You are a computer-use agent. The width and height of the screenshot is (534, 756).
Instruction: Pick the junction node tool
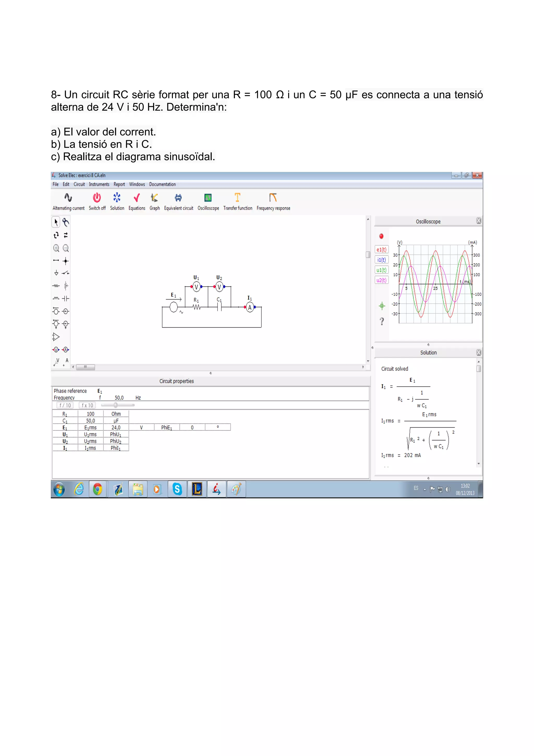(x=65, y=261)
